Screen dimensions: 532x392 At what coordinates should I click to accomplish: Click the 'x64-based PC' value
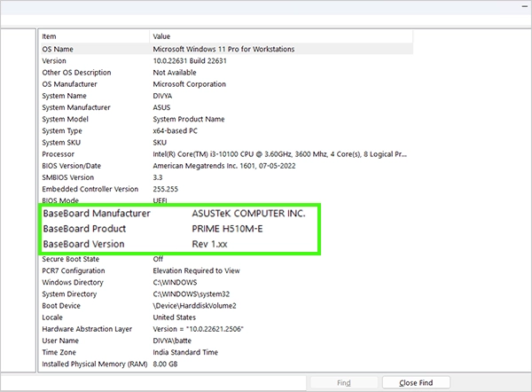click(x=175, y=130)
